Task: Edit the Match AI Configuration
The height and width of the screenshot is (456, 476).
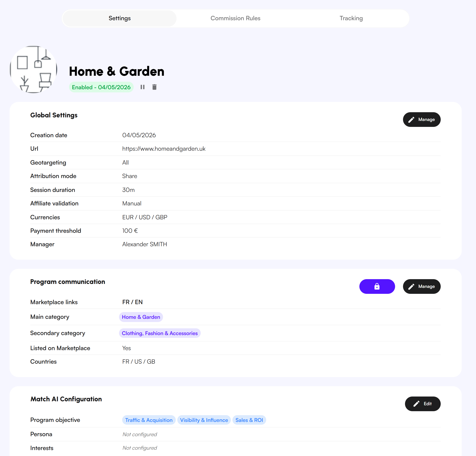Action: pos(423,404)
